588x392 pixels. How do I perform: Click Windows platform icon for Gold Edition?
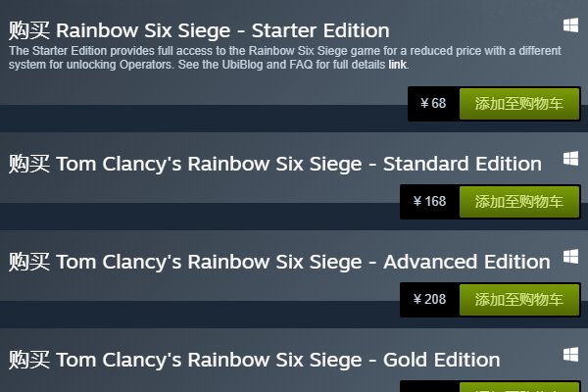[x=569, y=355]
